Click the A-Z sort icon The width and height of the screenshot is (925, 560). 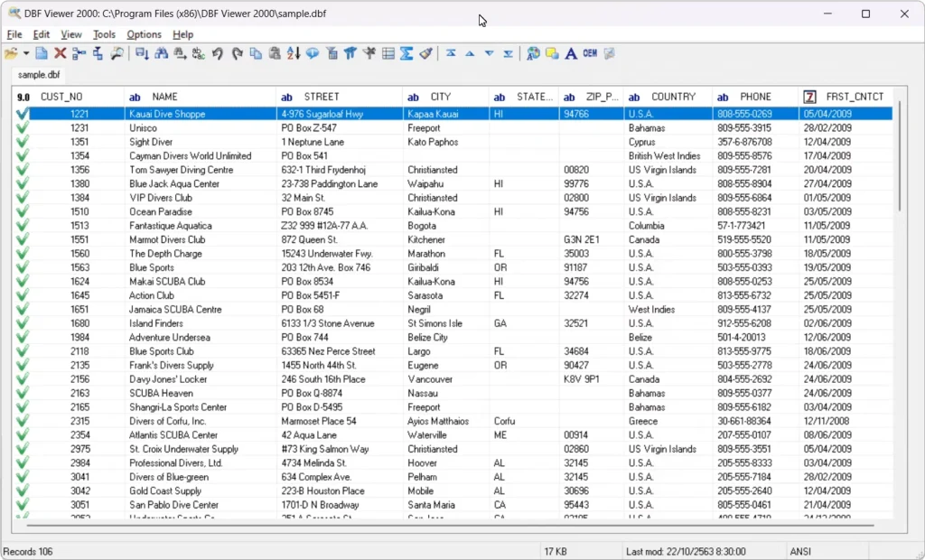pyautogui.click(x=294, y=54)
